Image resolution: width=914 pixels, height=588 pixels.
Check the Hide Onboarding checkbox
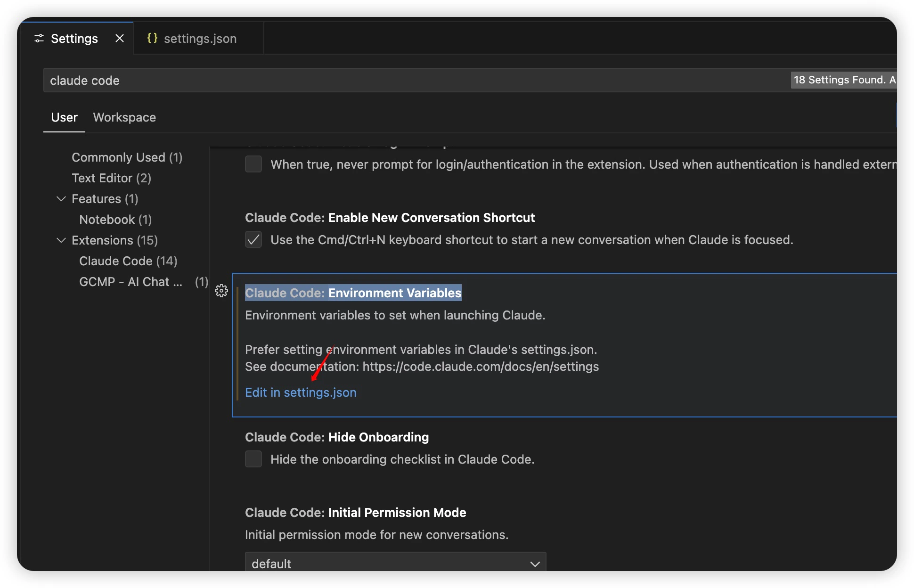point(253,459)
